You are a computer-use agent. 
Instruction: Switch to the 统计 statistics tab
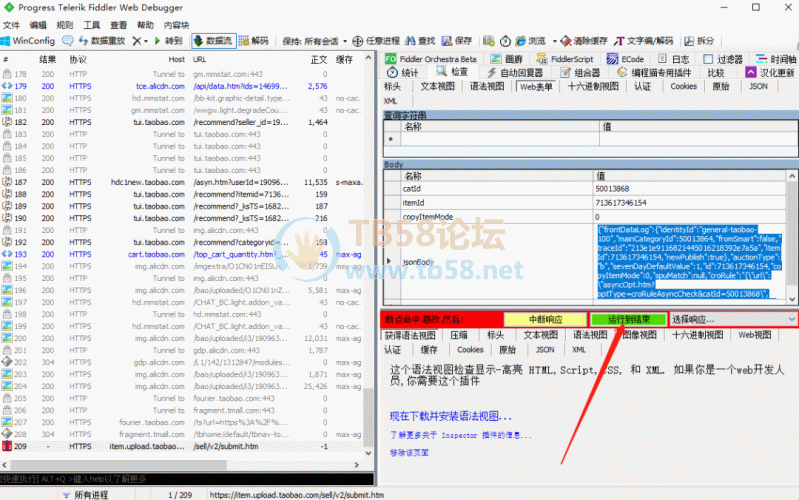403,72
